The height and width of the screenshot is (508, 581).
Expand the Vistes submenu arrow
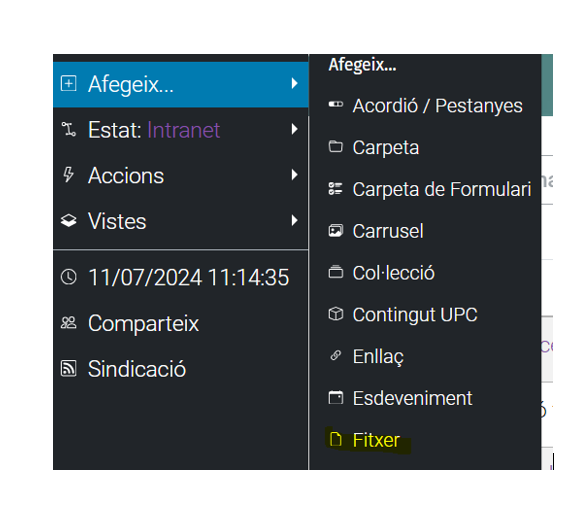click(295, 220)
